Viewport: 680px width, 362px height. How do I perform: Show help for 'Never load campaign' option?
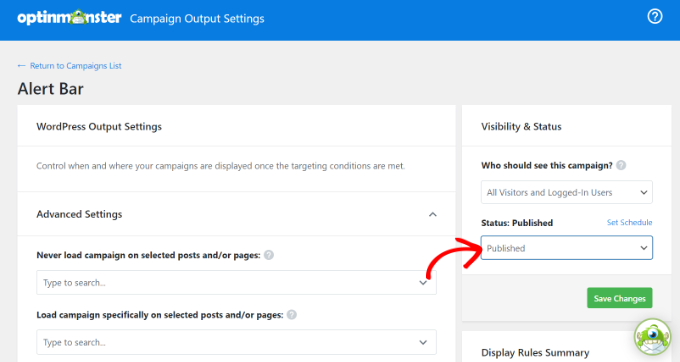[x=269, y=255]
